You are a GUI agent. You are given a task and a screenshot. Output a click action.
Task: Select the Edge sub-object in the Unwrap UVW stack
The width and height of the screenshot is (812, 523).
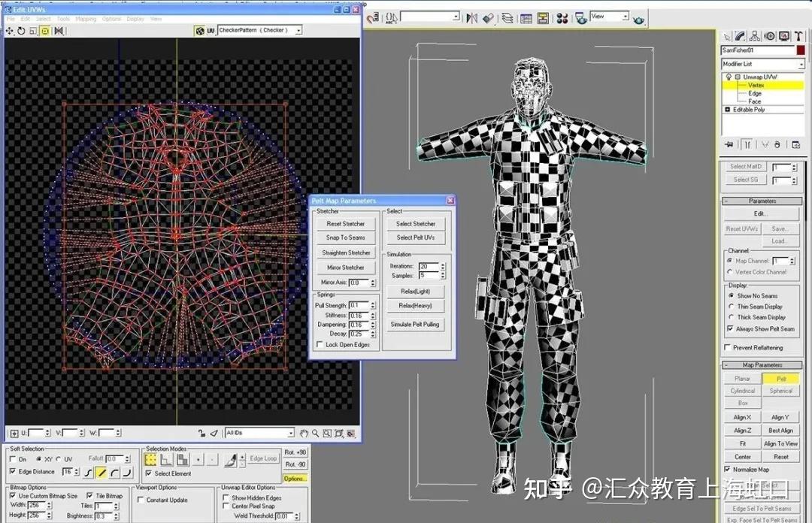[754, 93]
